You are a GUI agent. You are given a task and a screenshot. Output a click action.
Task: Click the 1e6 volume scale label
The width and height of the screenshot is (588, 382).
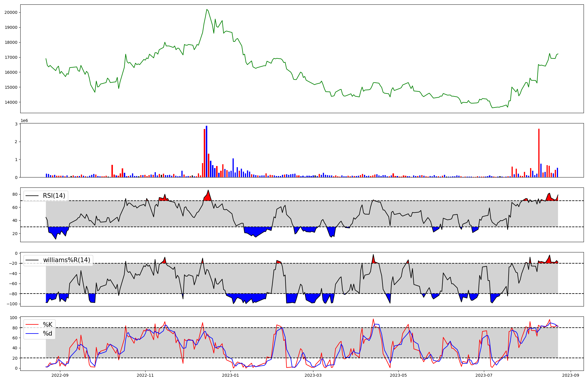point(24,121)
